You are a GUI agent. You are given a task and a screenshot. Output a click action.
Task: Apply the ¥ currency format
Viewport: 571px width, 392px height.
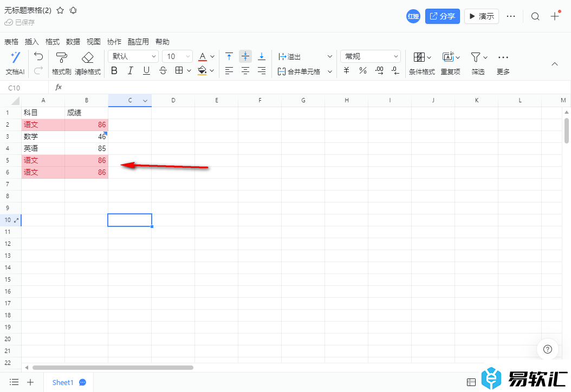[346, 70]
